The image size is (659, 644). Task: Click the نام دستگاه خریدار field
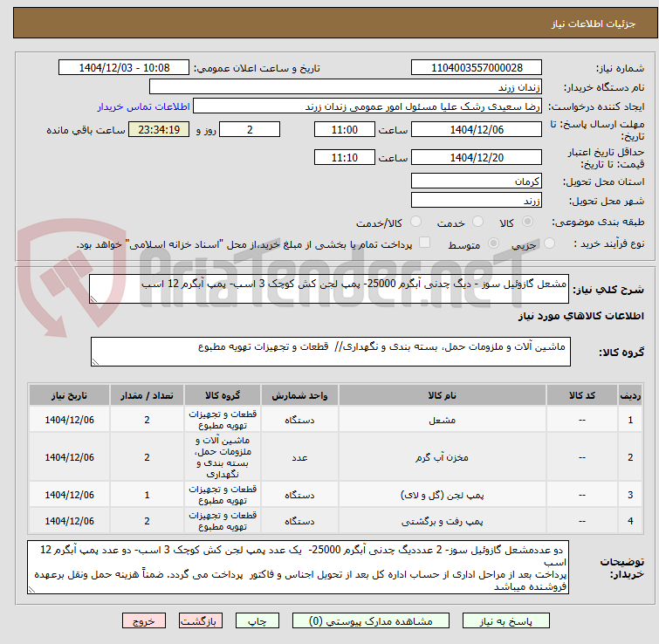pos(346,87)
